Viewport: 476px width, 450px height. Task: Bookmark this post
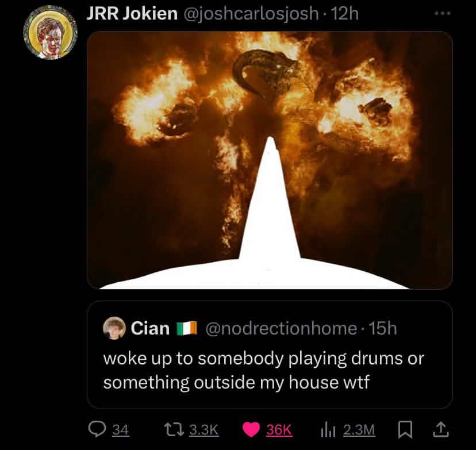coord(404,429)
